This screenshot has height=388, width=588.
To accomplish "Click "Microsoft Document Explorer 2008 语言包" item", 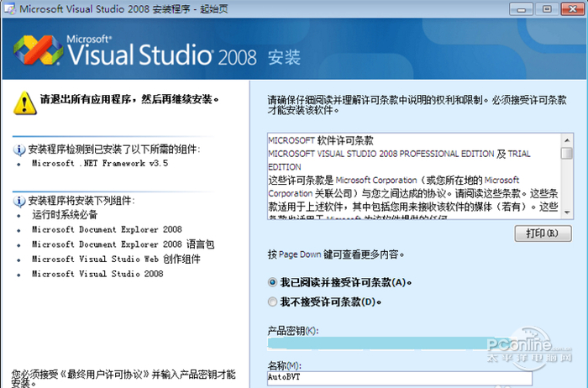I will [123, 244].
